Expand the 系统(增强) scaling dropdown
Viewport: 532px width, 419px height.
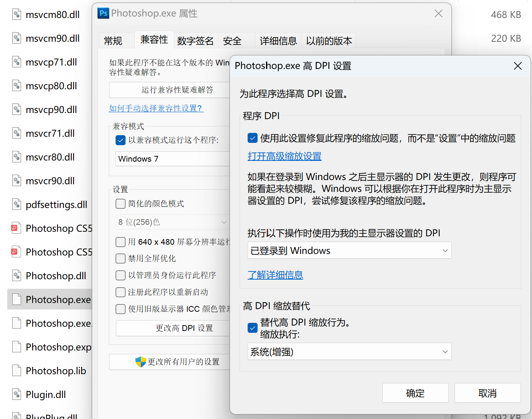349,352
